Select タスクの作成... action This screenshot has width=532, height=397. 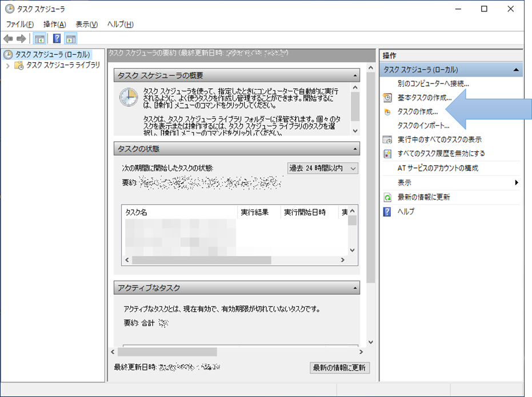[x=418, y=112]
